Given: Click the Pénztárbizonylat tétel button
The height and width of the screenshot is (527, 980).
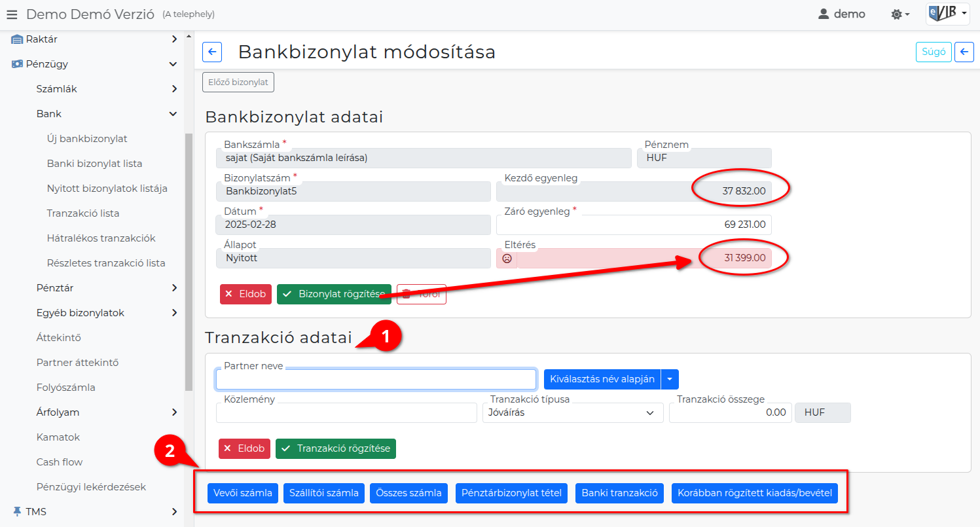Looking at the screenshot, I should 512,493.
